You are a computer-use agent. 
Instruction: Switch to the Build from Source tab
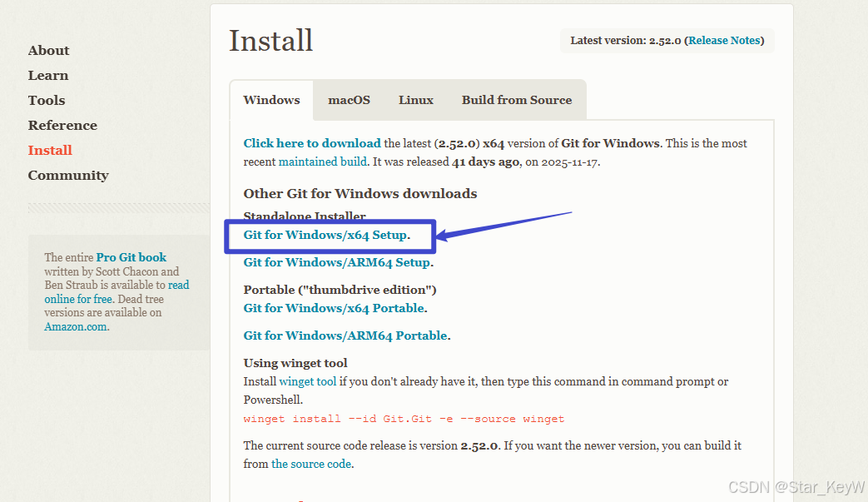tap(517, 100)
